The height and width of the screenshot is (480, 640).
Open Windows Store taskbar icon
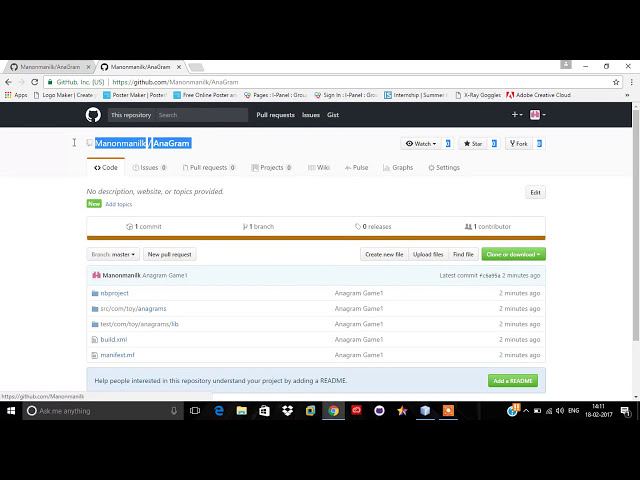(264, 411)
